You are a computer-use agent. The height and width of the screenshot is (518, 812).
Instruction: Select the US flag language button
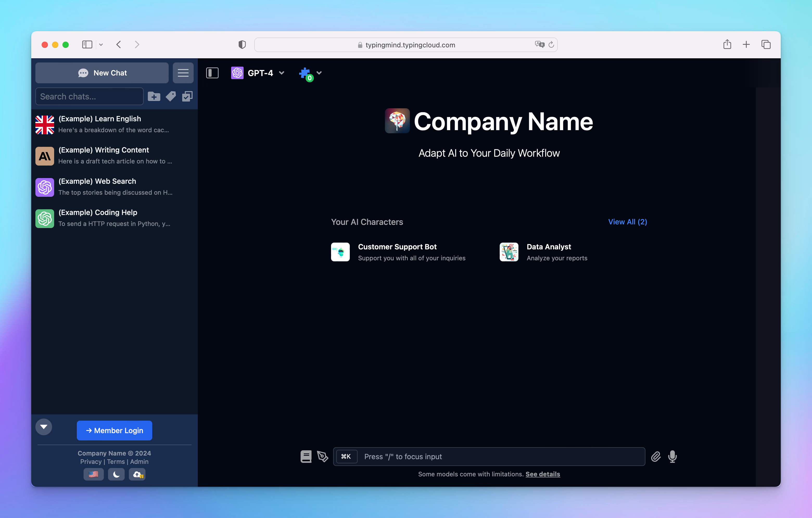pyautogui.click(x=93, y=474)
